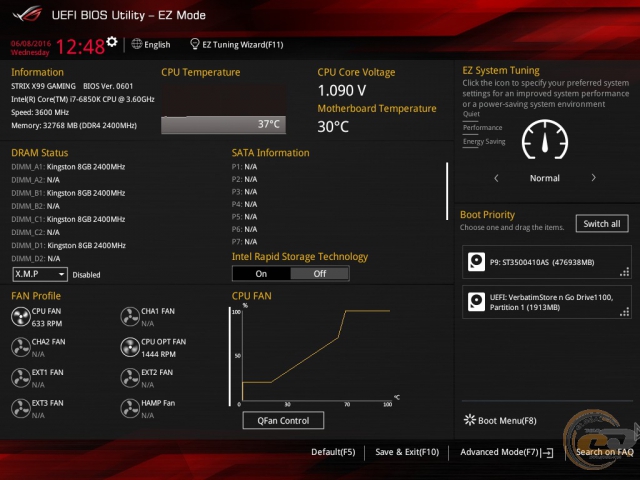Viewport: 640px width, 480px height.
Task: Select the CHA1 FAN icon
Action: tap(130, 317)
